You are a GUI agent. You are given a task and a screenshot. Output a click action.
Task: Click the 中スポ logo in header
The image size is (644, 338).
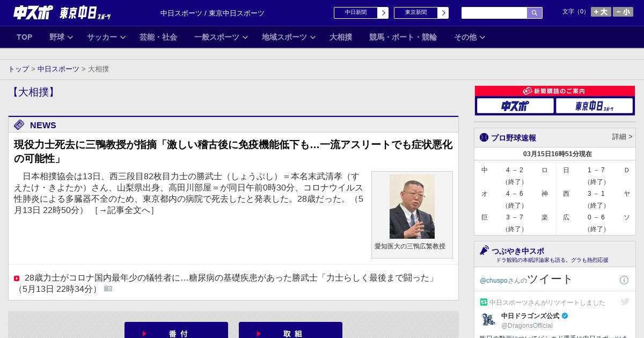[33, 12]
